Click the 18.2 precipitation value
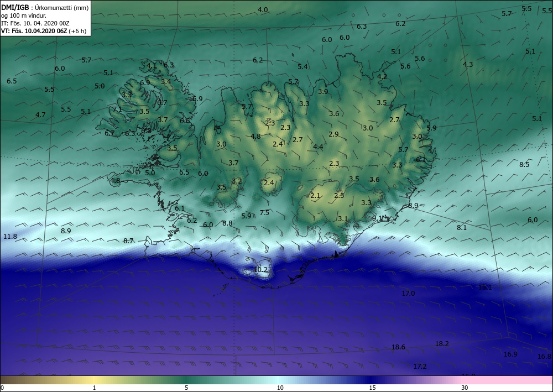 point(442,344)
